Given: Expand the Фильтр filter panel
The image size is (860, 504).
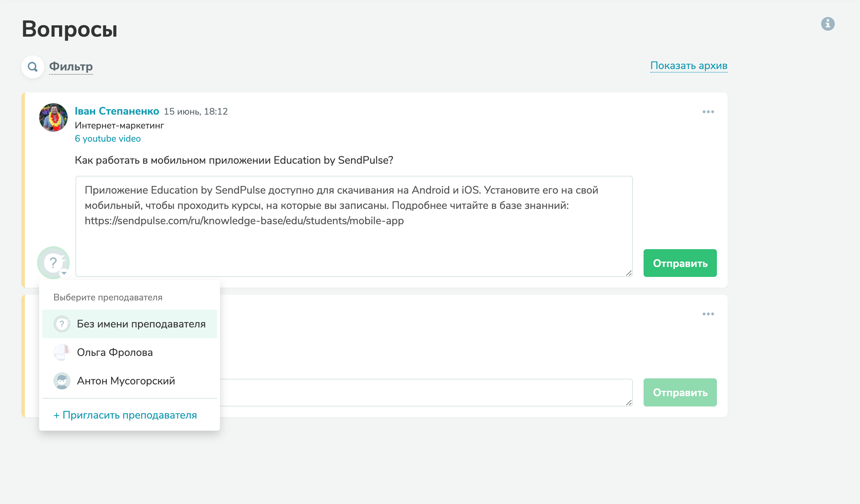Looking at the screenshot, I should click(x=71, y=67).
